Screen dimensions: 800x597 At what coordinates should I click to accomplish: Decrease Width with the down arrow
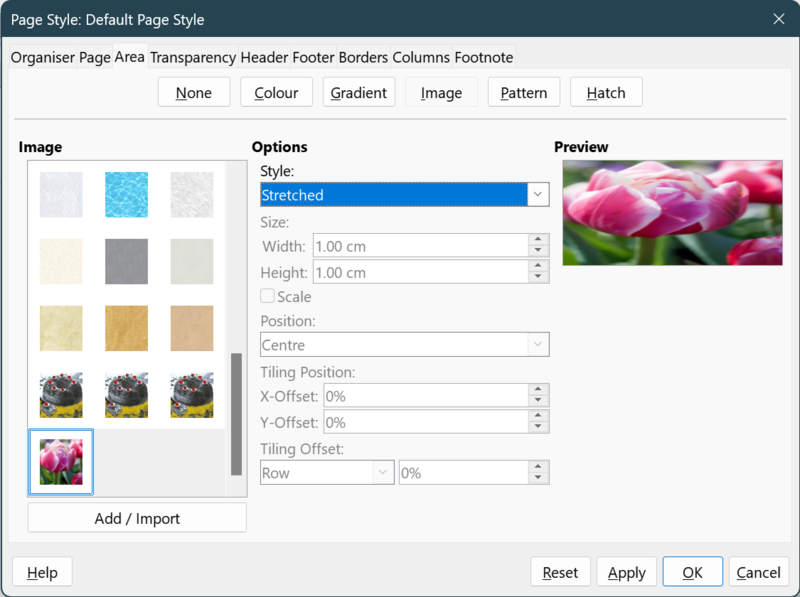538,251
